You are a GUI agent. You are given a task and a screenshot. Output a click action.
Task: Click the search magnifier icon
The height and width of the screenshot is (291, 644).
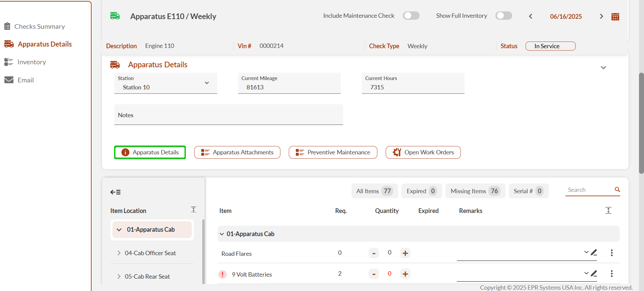pos(617,190)
